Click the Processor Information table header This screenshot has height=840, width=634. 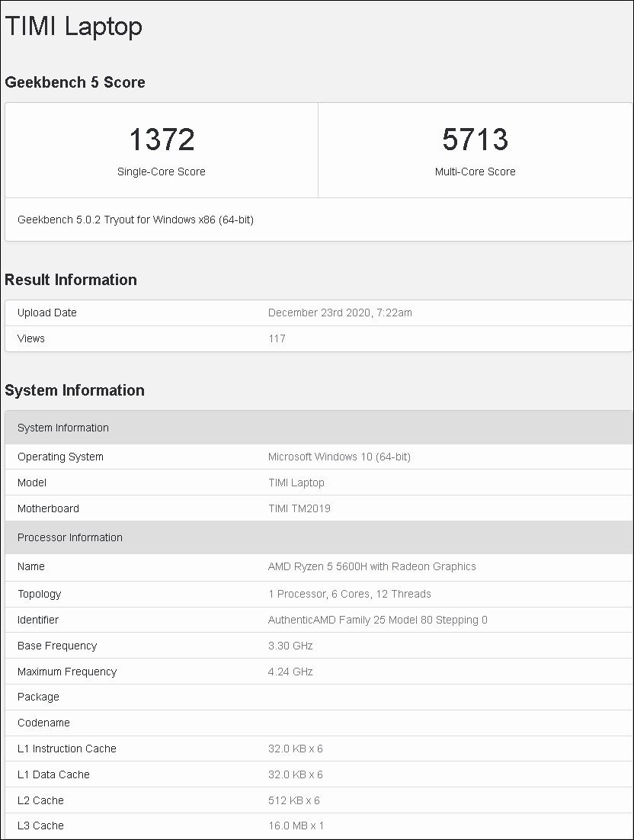319,537
